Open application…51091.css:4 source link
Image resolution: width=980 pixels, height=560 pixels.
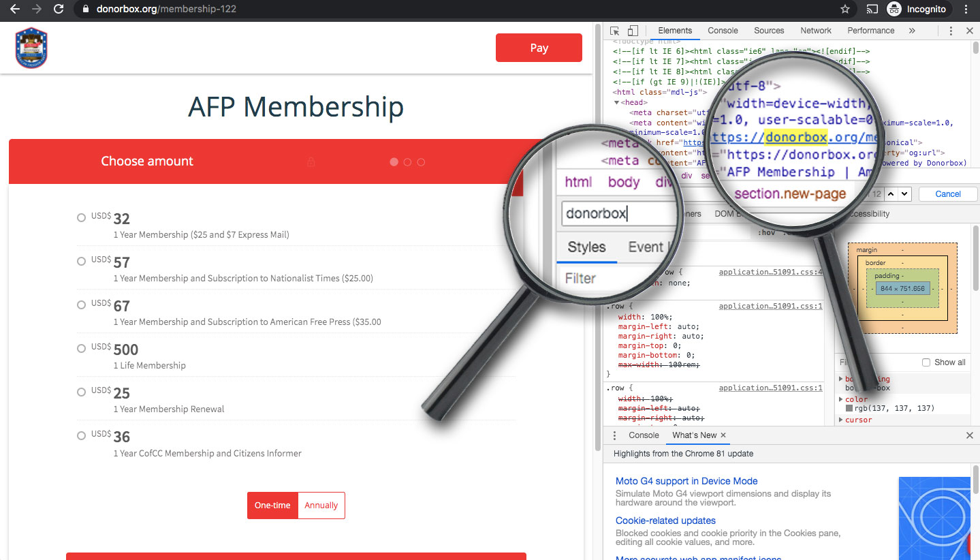[x=771, y=272]
